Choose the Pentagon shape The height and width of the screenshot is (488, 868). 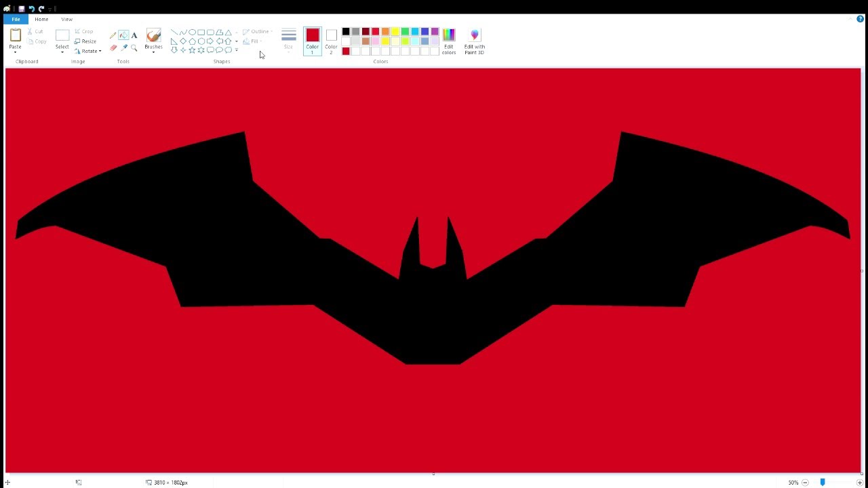pyautogui.click(x=192, y=41)
